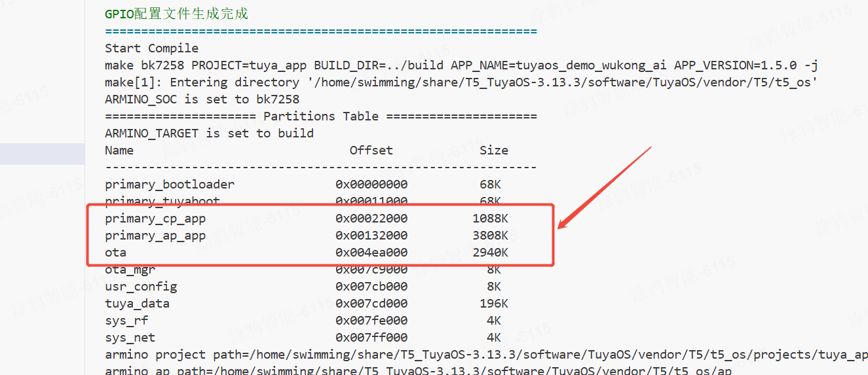
Task: Click the primary_cp_app partition name
Action: tap(155, 219)
